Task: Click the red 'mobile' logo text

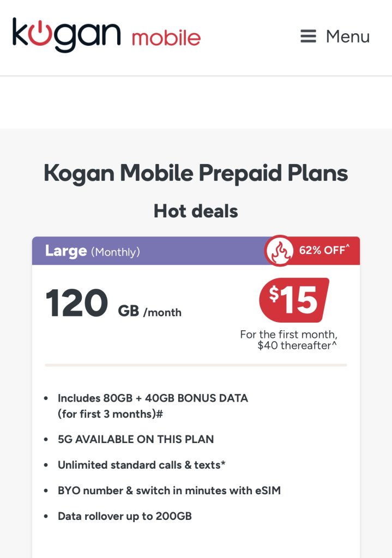Action: [166, 38]
